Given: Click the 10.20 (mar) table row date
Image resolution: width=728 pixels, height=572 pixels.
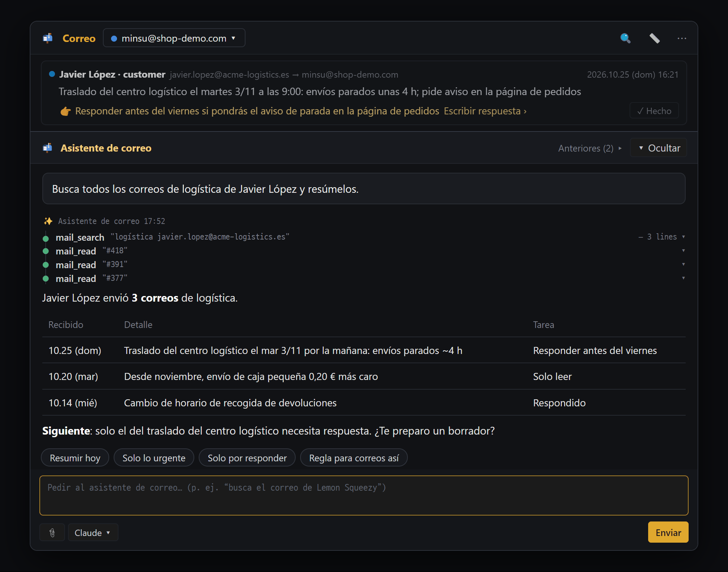Looking at the screenshot, I should tap(73, 377).
